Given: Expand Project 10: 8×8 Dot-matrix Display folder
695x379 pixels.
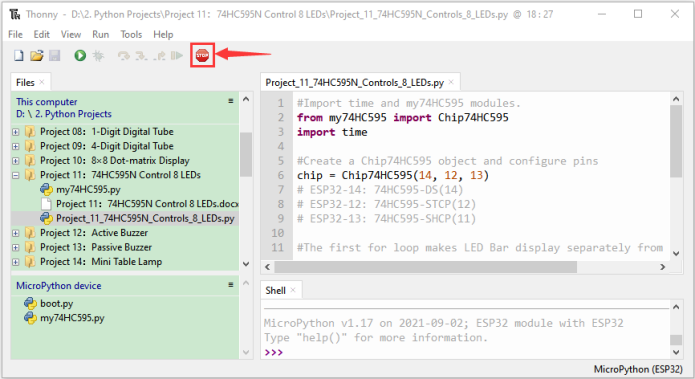Looking at the screenshot, I should [x=16, y=161].
